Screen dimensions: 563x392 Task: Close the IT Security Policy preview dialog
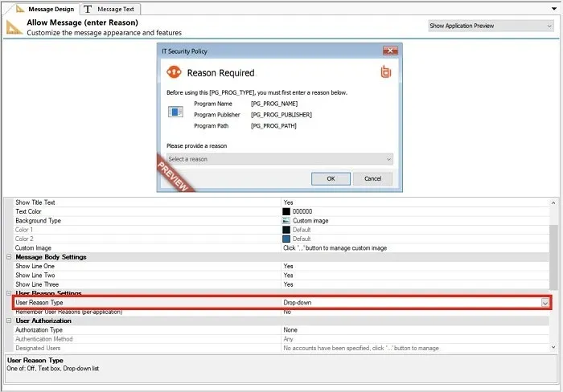pyautogui.click(x=390, y=51)
